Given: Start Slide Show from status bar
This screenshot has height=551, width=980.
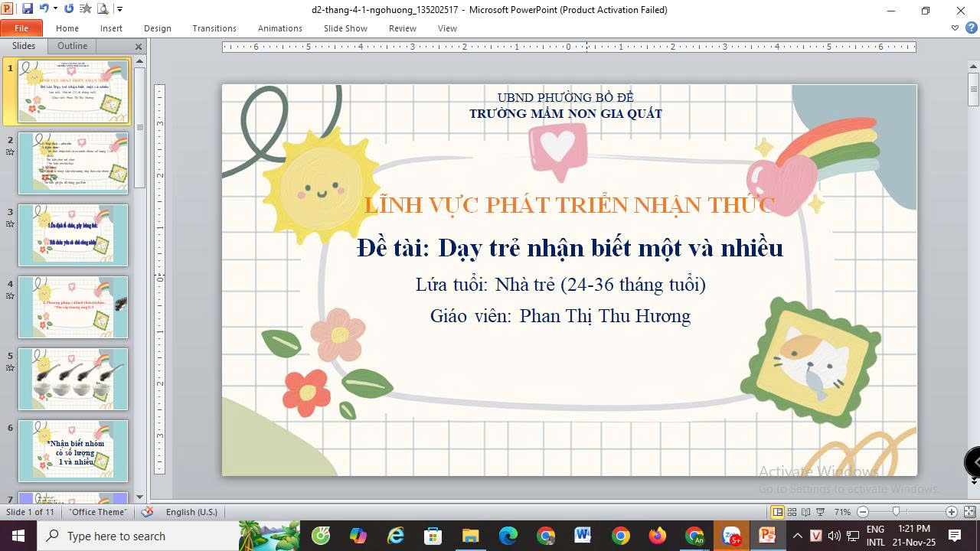Looking at the screenshot, I should [820, 512].
